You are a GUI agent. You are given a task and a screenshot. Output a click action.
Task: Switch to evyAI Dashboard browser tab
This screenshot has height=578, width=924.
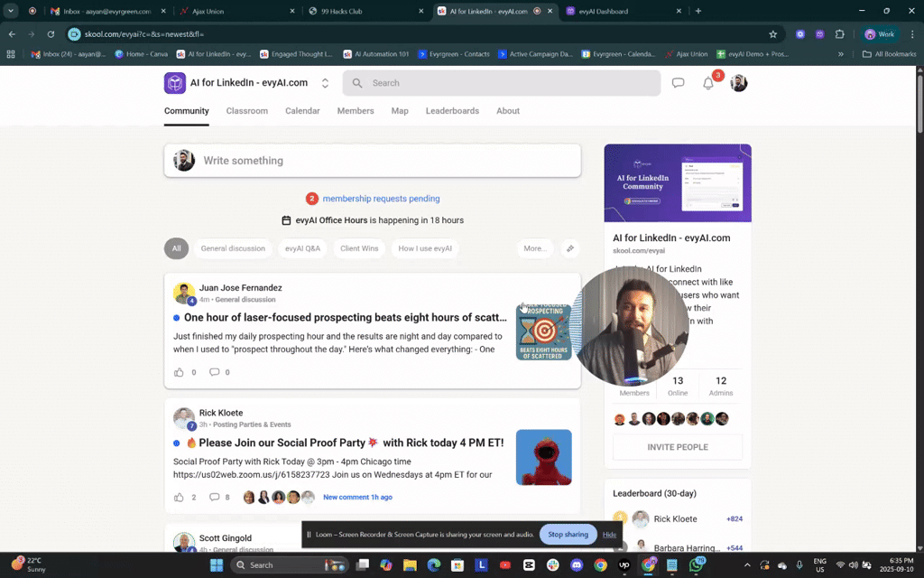[x=622, y=11]
